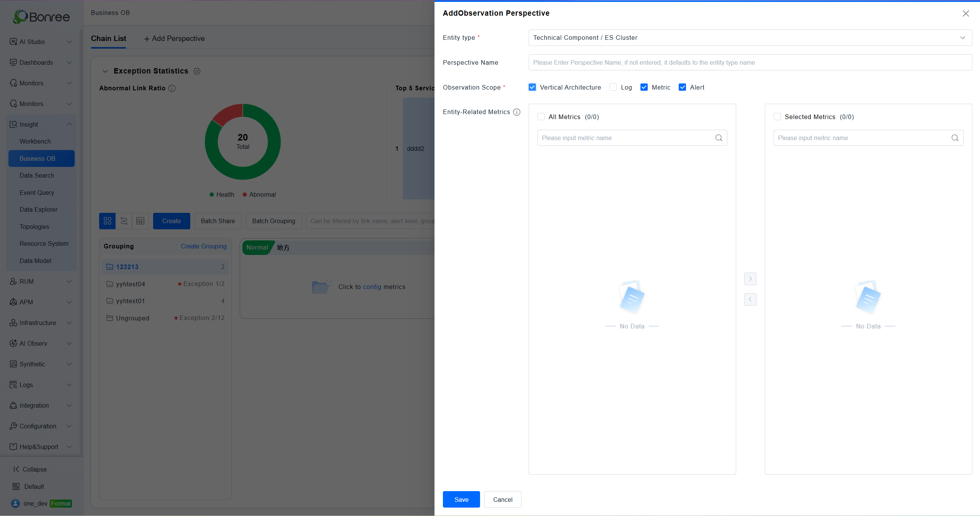Uncheck the Alert checkbox
The width and height of the screenshot is (980, 516).
(682, 87)
